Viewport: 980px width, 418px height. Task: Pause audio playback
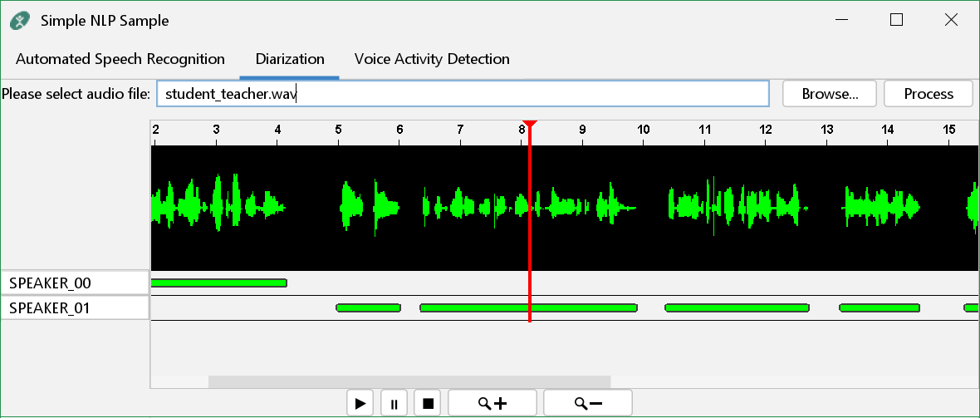coord(394,403)
